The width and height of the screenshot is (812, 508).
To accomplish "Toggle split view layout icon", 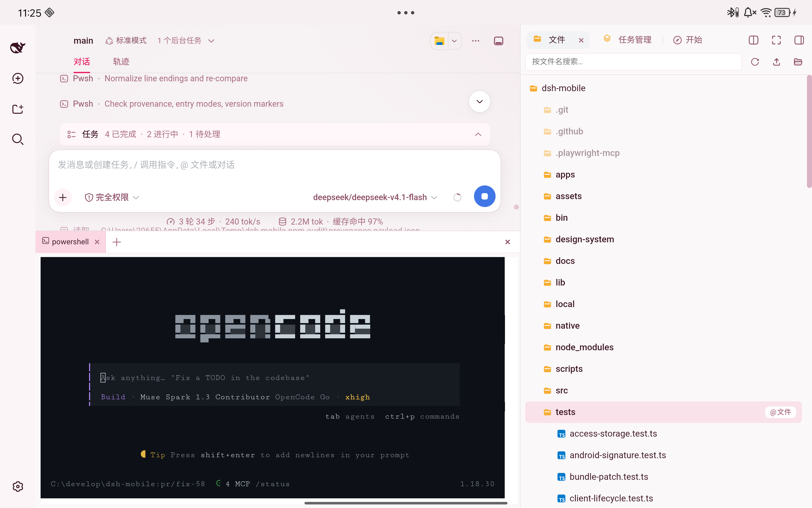I will 754,40.
